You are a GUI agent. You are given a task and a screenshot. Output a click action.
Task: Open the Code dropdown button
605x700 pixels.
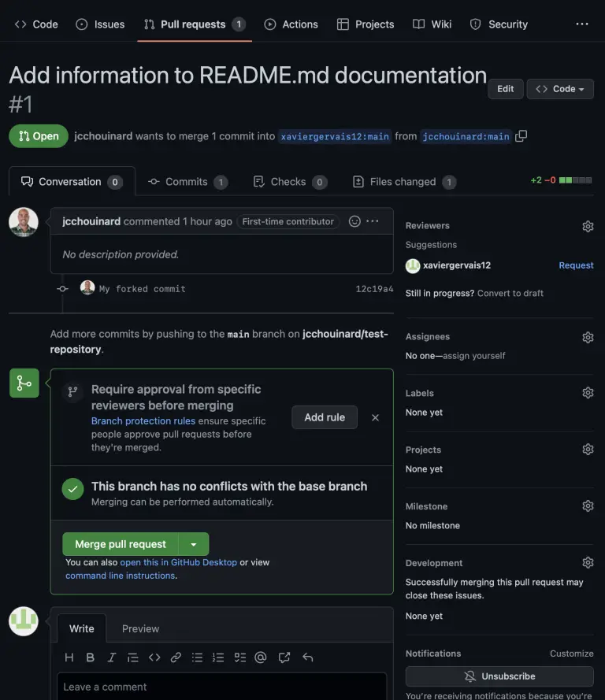coord(559,89)
